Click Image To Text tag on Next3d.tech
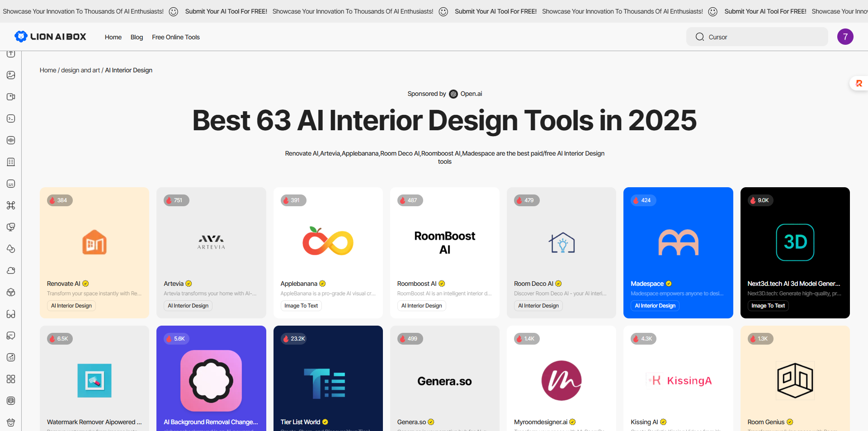The width and height of the screenshot is (868, 431). click(768, 306)
